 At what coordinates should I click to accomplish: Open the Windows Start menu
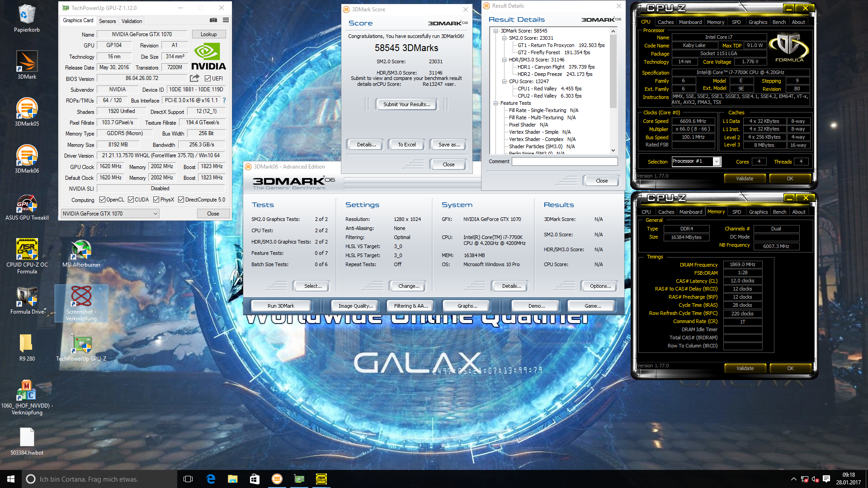pyautogui.click(x=11, y=479)
